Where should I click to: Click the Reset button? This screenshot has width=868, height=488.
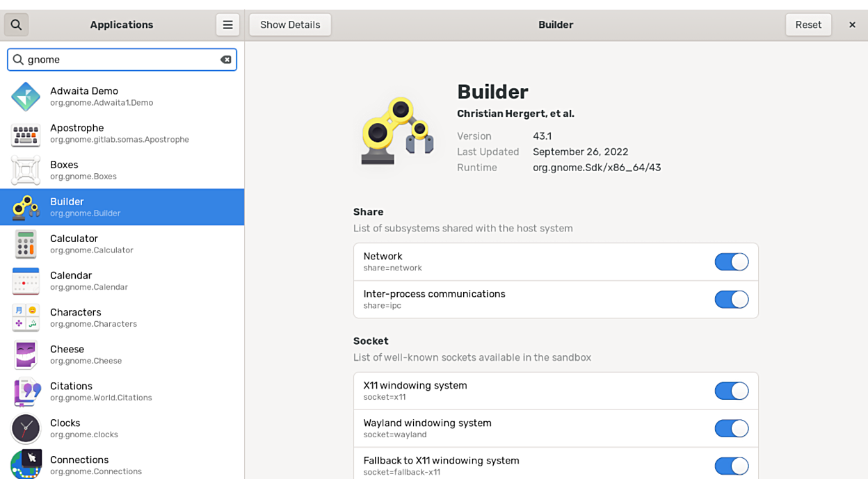(808, 25)
